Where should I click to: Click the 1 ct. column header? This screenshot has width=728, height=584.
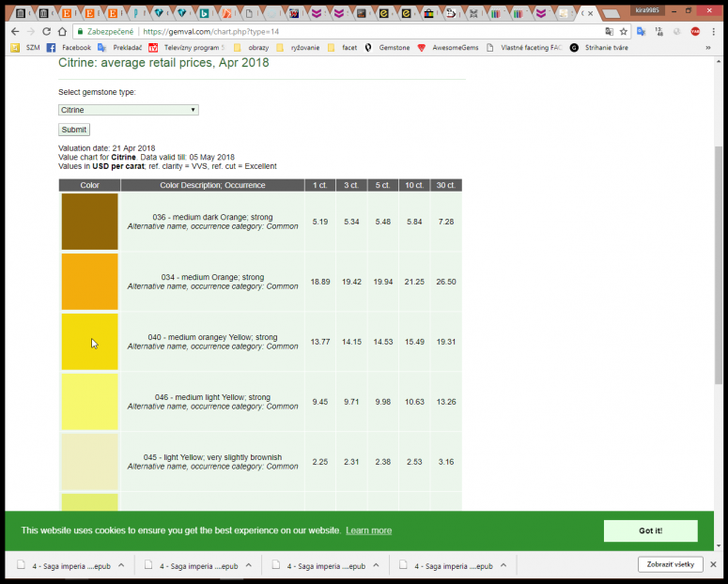tap(320, 185)
